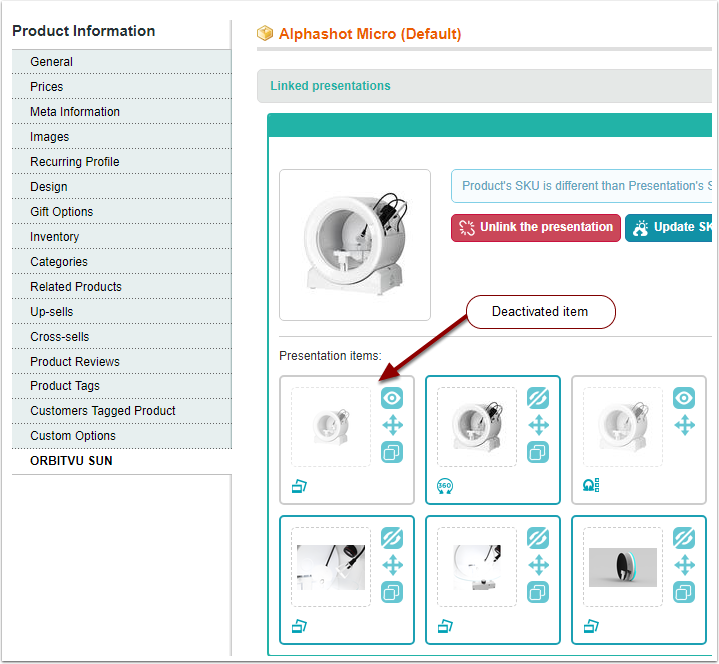
Task: Open Recurring Profile tab
Action: click(122, 161)
